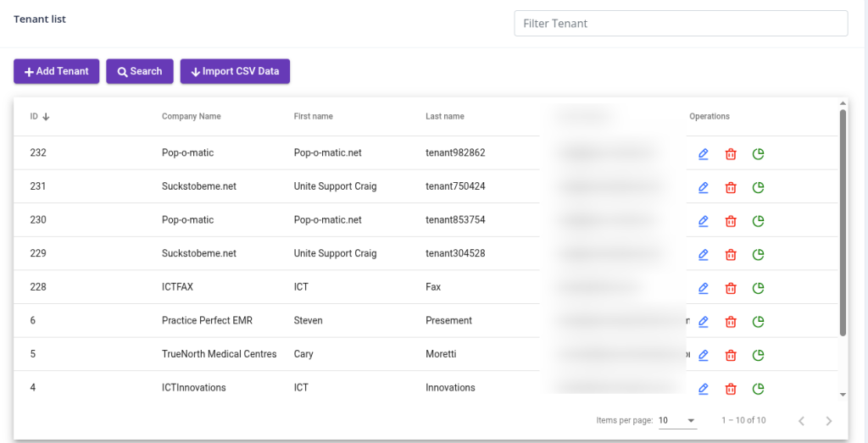Delete tenant 231 using trash icon
Screen dimensions: 868x443
pos(730,187)
